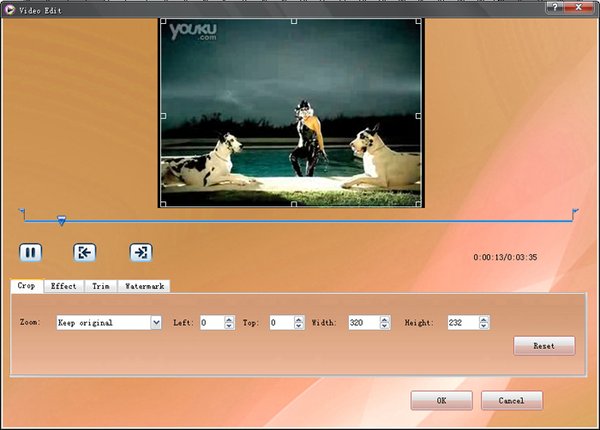The width and height of the screenshot is (600, 430).
Task: Click the Video Edit app icon
Action: pos(9,10)
